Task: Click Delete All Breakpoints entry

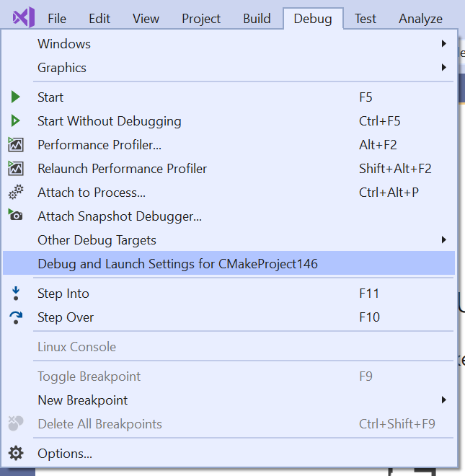Action: (229, 424)
